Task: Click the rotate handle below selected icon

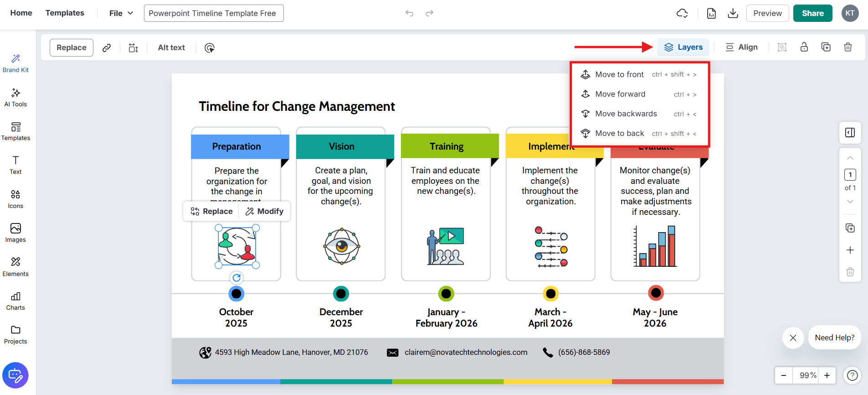Action: (236, 278)
